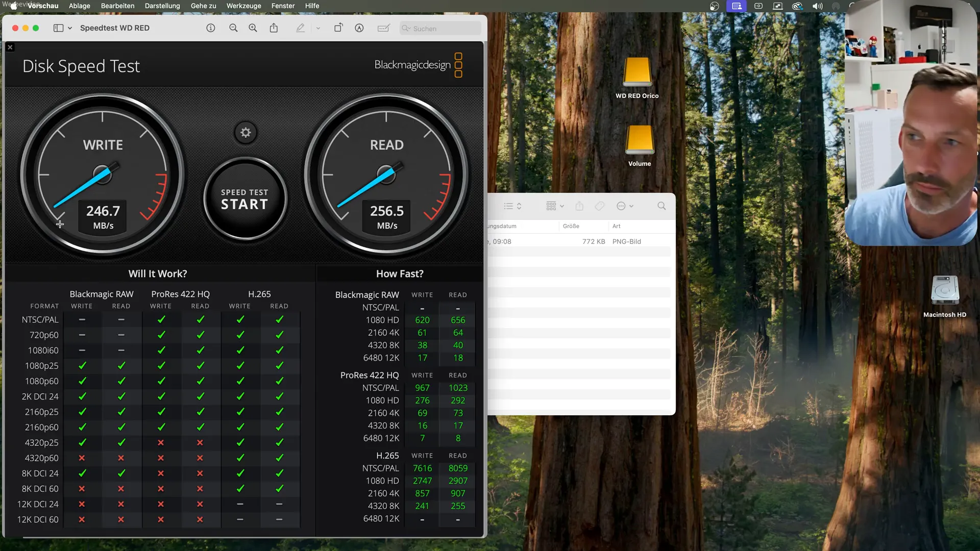The width and height of the screenshot is (980, 551).
Task: Open the Gehe zu menu
Action: coord(204,6)
